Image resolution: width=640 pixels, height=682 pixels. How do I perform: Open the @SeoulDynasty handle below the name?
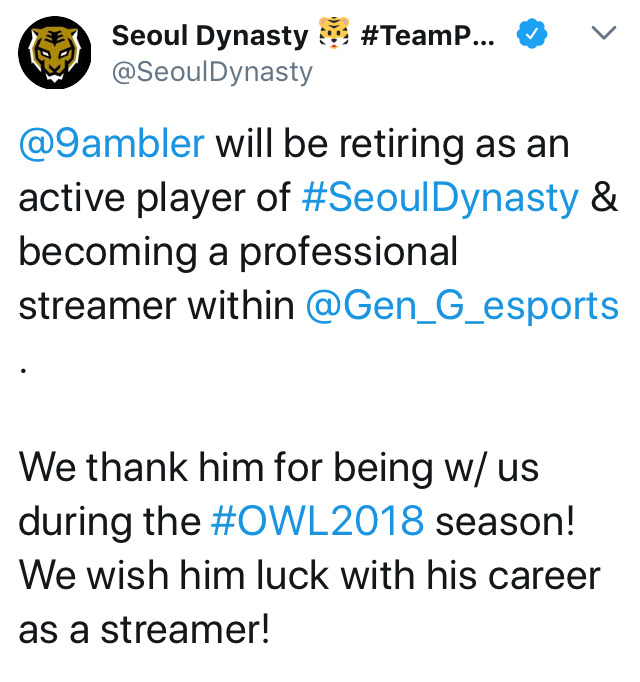click(212, 72)
